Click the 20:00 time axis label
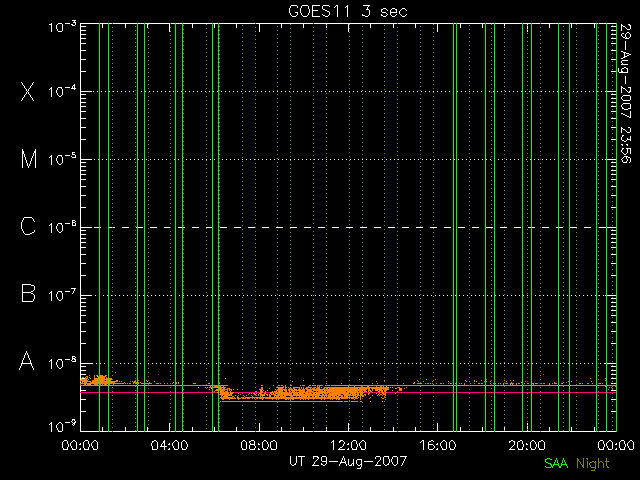Viewport: 640px width, 480px height. (x=527, y=445)
